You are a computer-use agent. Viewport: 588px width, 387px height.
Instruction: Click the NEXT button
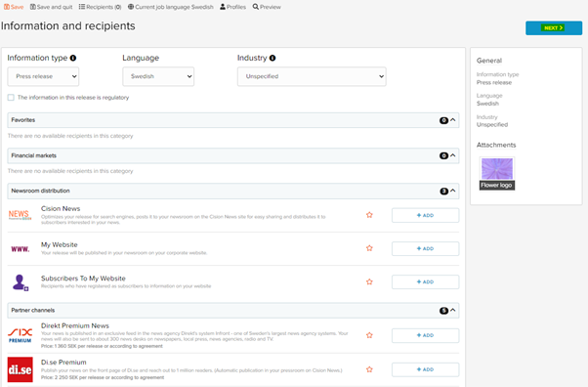[554, 27]
